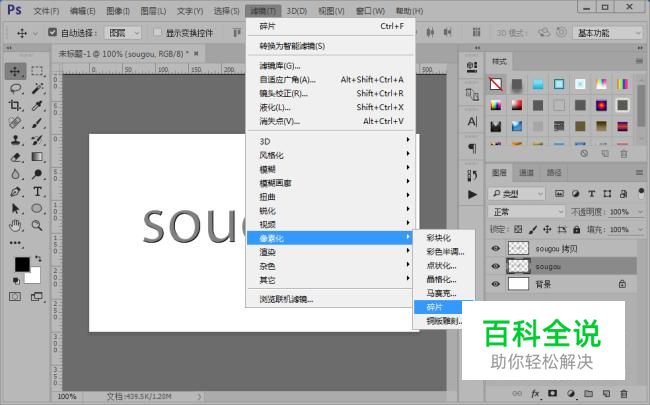Swap foreground and background colors
The image size is (650, 405).
coord(38,259)
